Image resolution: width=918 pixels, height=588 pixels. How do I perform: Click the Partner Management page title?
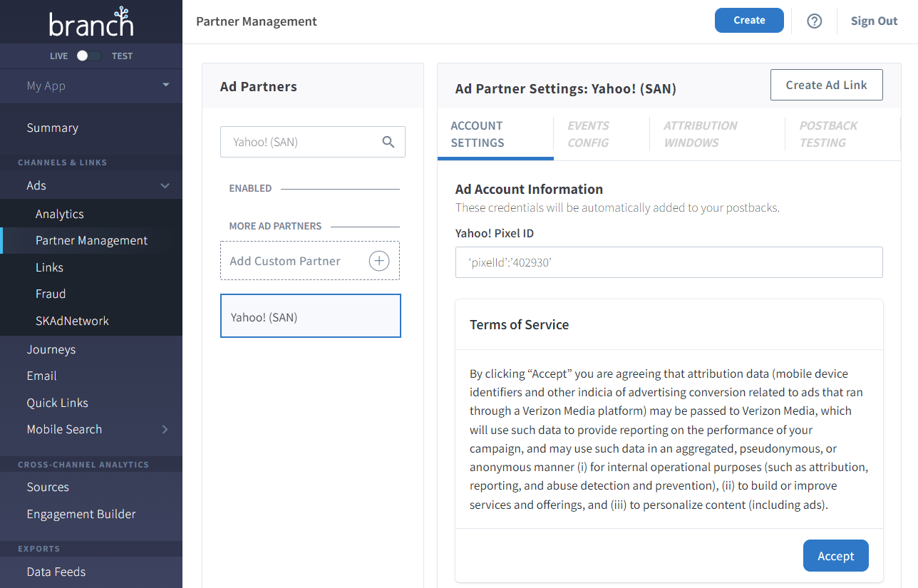click(x=257, y=21)
